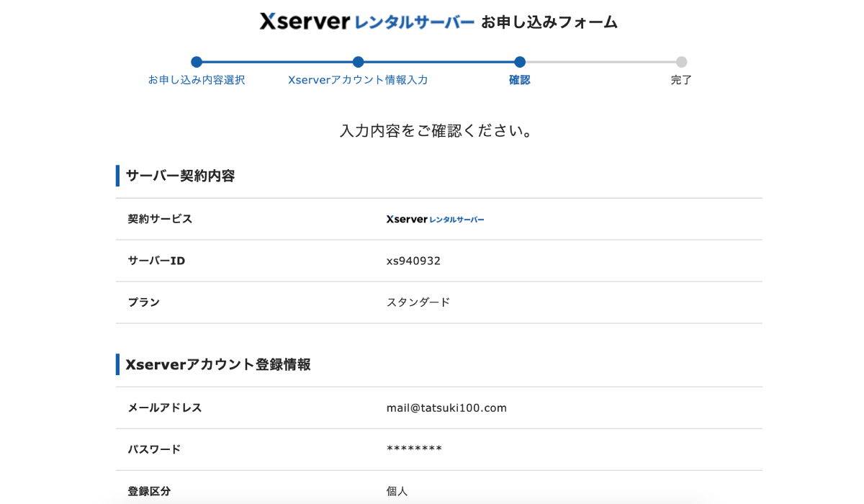Click the blue bar beside サーバー契約内容 heading
Image resolution: width=864 pixels, height=504 pixels.
coord(117,176)
